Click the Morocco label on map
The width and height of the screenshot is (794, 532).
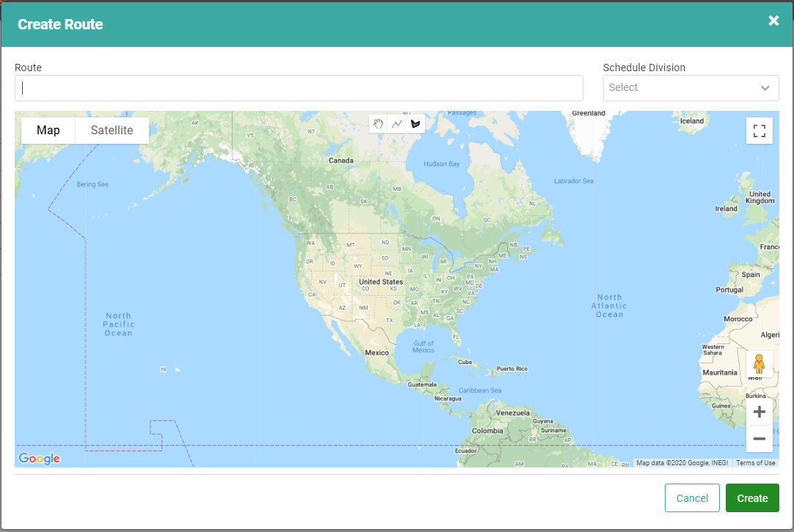click(x=737, y=319)
